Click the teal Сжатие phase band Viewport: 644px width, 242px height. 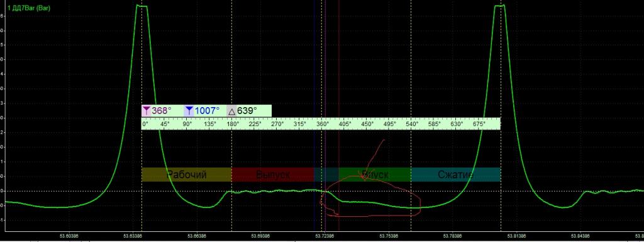455,175
